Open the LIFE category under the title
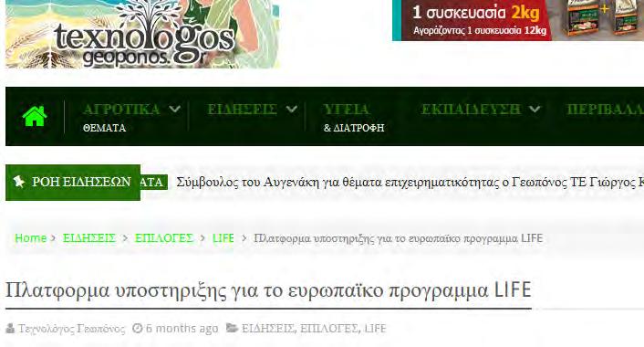This screenshot has width=644, height=347. point(376,329)
